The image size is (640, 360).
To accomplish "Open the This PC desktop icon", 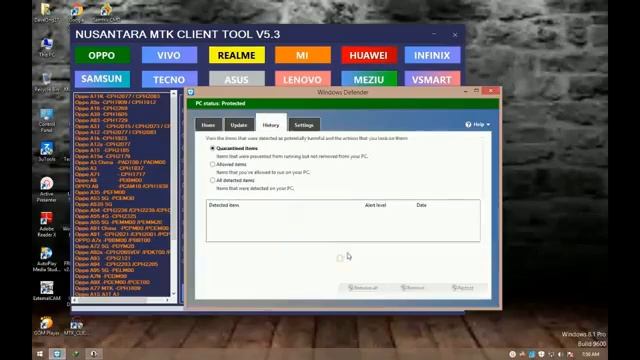I will click(x=47, y=47).
